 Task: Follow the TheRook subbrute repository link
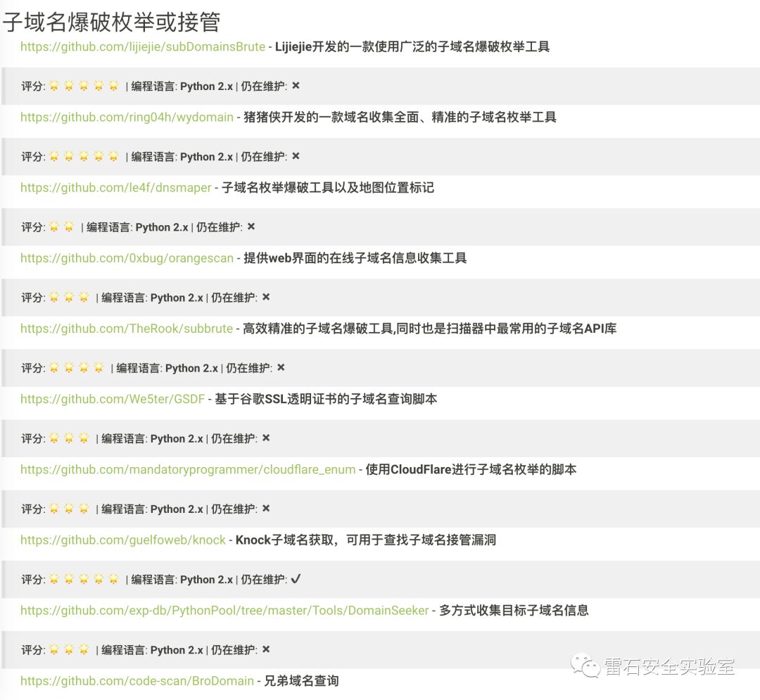point(127,329)
